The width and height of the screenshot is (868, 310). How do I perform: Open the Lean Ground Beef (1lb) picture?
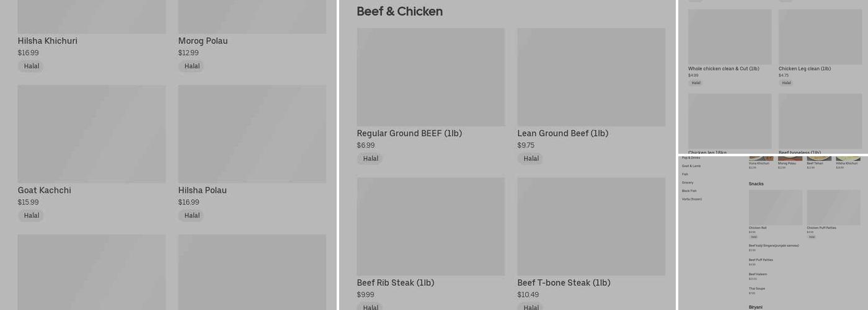click(591, 77)
